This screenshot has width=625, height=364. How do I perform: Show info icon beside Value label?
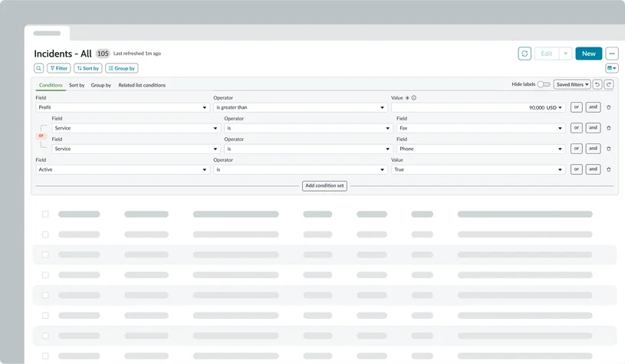click(414, 97)
